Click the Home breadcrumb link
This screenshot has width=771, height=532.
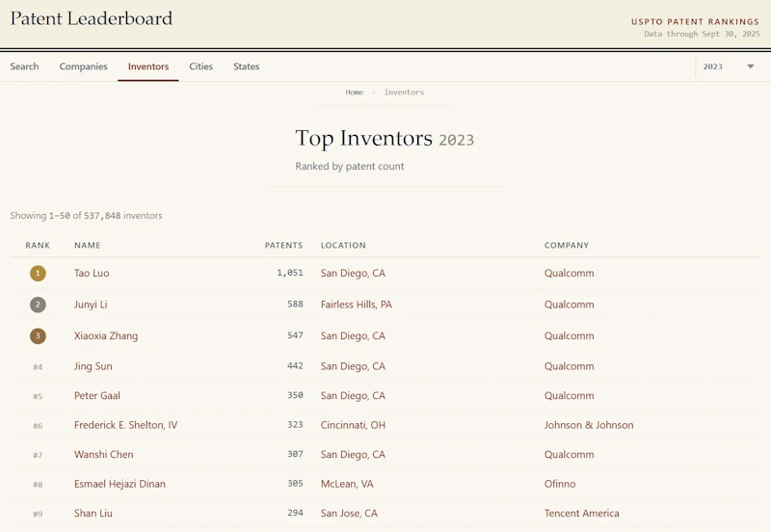[x=354, y=93]
